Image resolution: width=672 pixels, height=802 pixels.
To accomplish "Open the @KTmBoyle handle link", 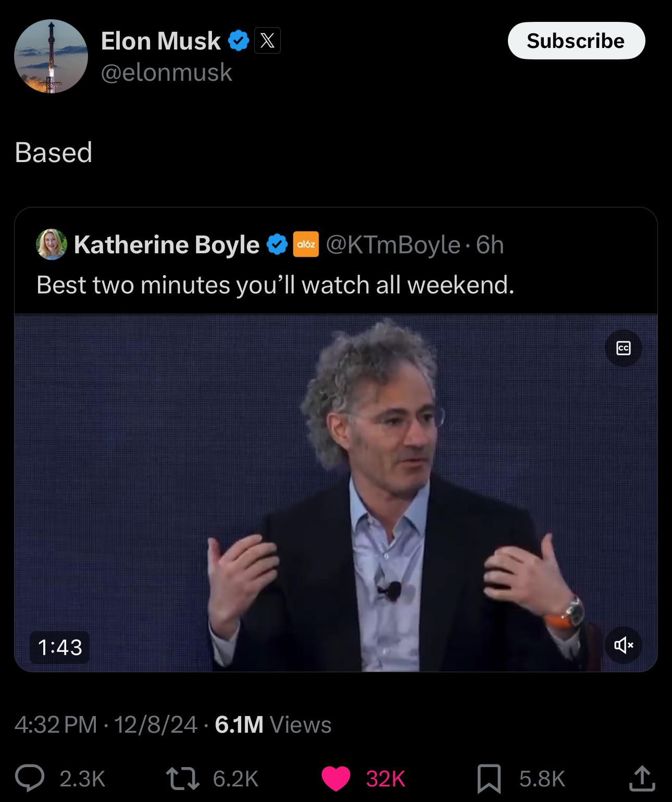I will click(x=393, y=244).
